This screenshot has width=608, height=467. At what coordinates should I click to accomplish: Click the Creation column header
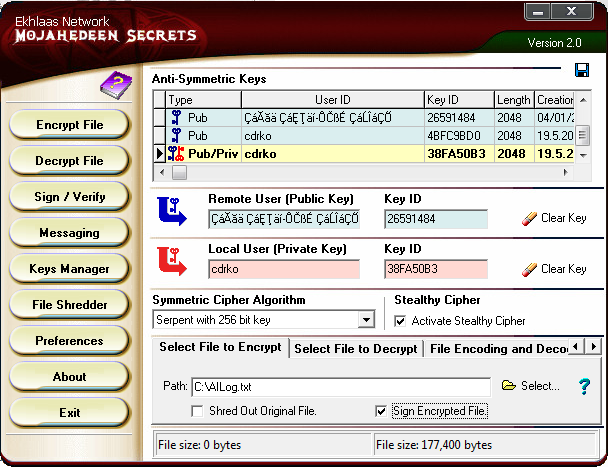point(555,100)
